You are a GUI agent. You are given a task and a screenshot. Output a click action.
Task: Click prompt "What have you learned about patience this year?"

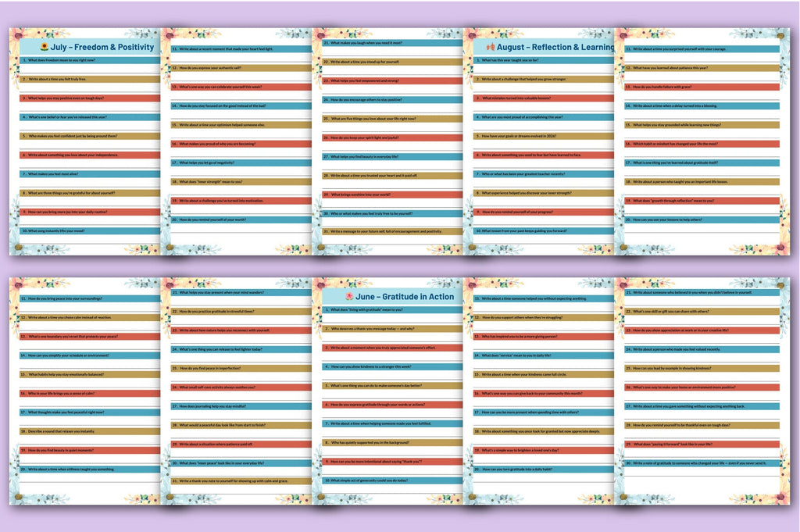(x=702, y=68)
